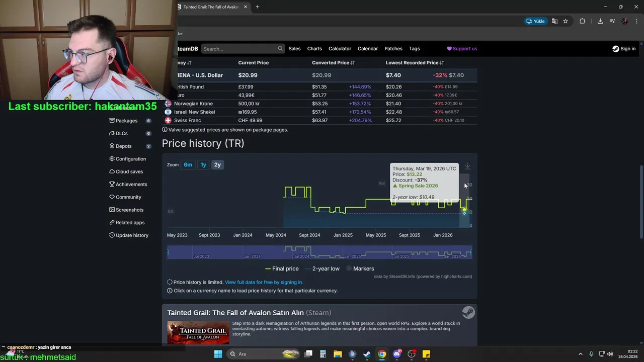Open the Windows Start button
This screenshot has height=362, width=644.
coord(218,354)
